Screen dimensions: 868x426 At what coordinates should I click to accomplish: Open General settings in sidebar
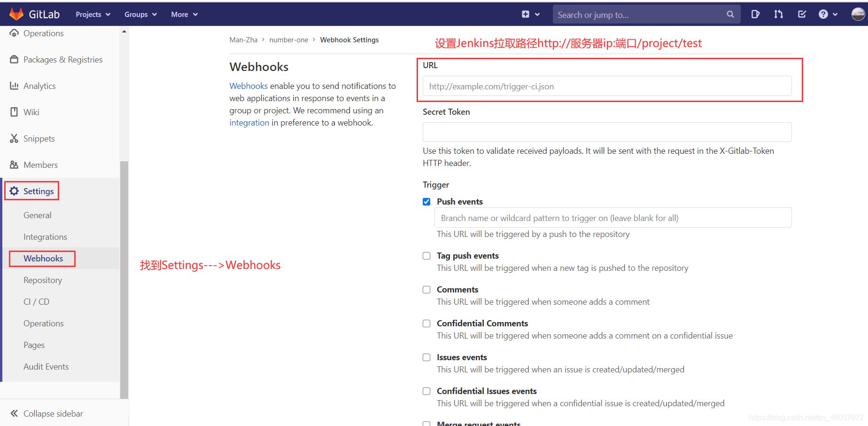tap(38, 215)
